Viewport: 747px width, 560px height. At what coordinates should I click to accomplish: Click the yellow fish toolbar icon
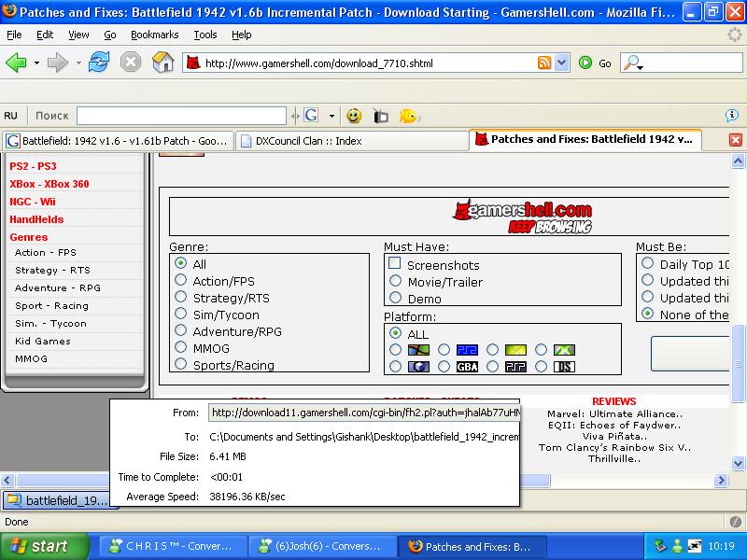408,116
